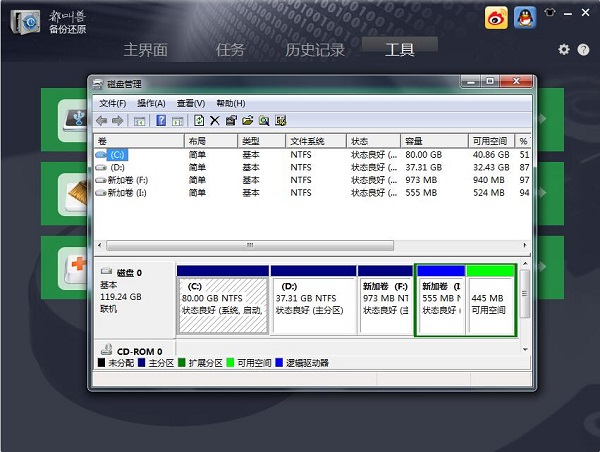Screen dimensions: 600x452
Task: Click the 主分区 navy legend swatch
Action: [x=142, y=362]
